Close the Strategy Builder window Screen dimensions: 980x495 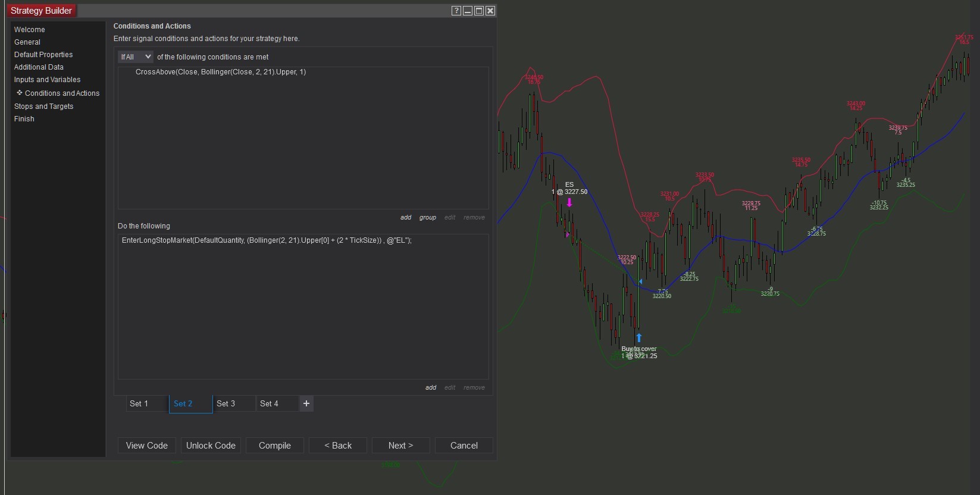(x=490, y=11)
